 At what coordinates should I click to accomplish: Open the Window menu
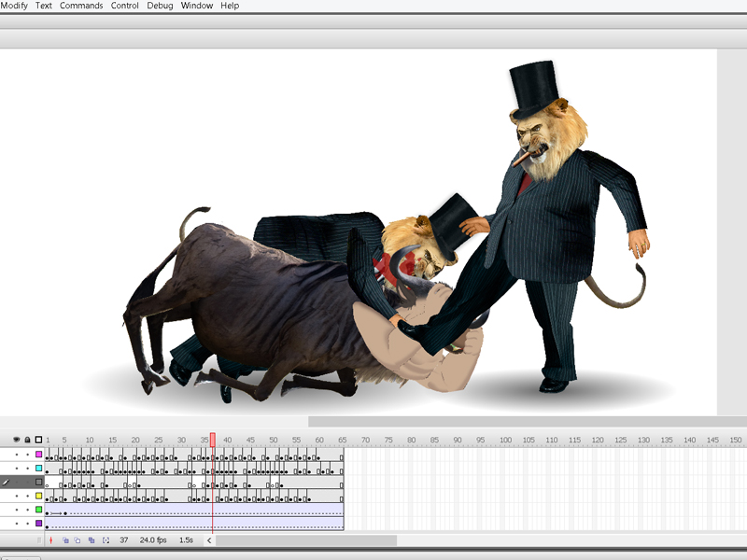pyautogui.click(x=197, y=6)
